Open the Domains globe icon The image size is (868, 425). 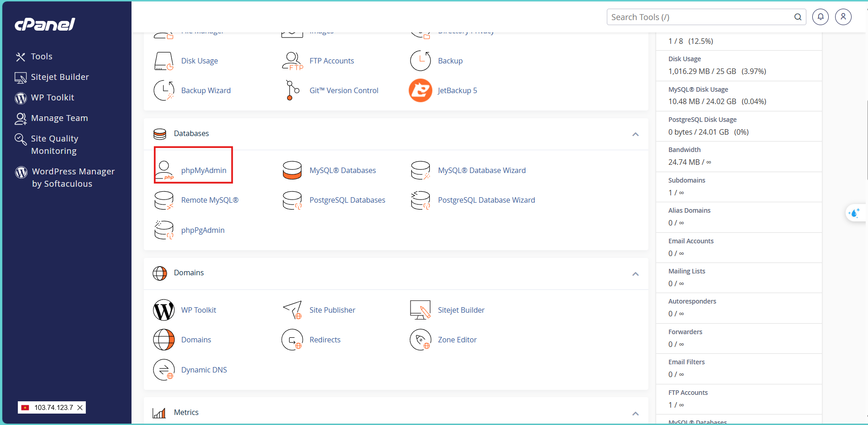point(164,340)
